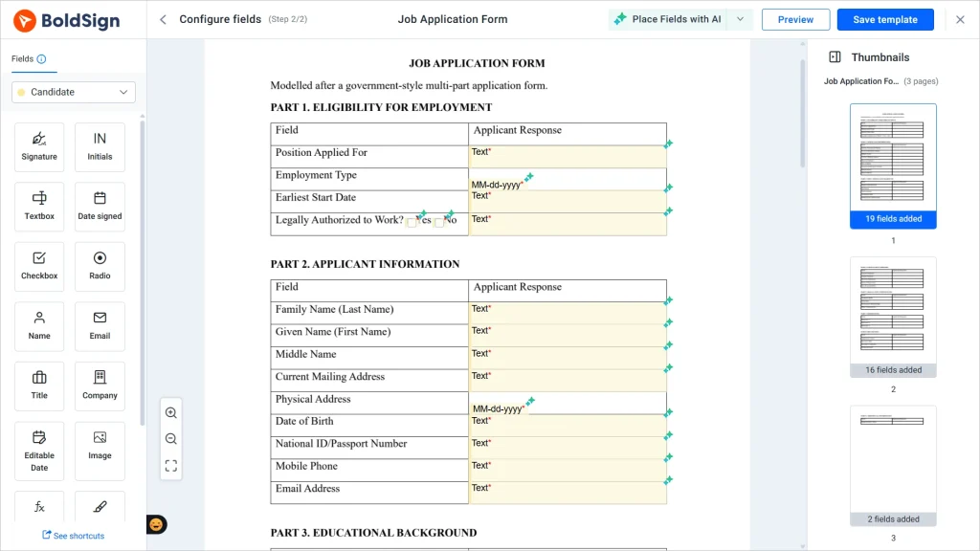Screen dimensions: 980x551
Task: Select the Earliest Start Date text field
Action: click(568, 201)
